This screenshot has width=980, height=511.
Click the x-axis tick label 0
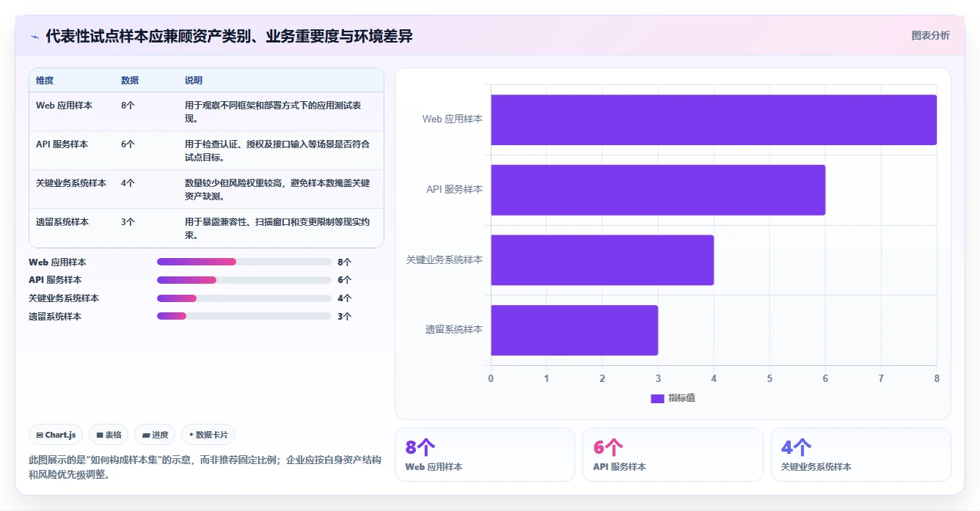coord(491,378)
